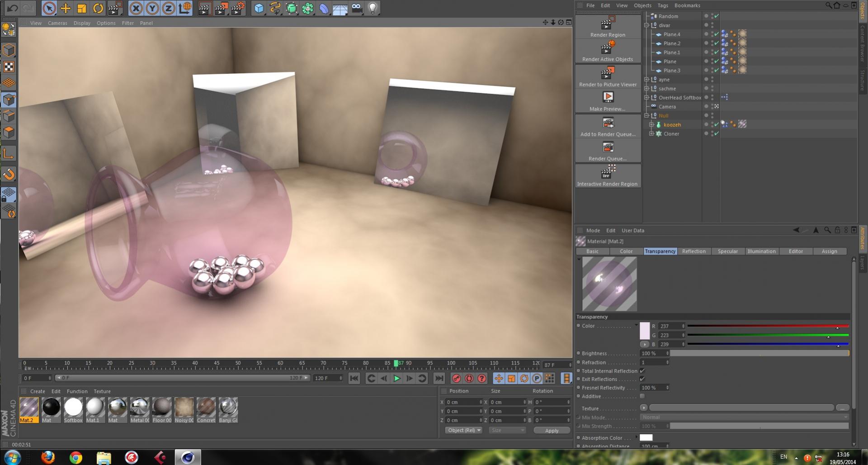
Task: Open Firefox from the taskbar
Action: [x=48, y=457]
